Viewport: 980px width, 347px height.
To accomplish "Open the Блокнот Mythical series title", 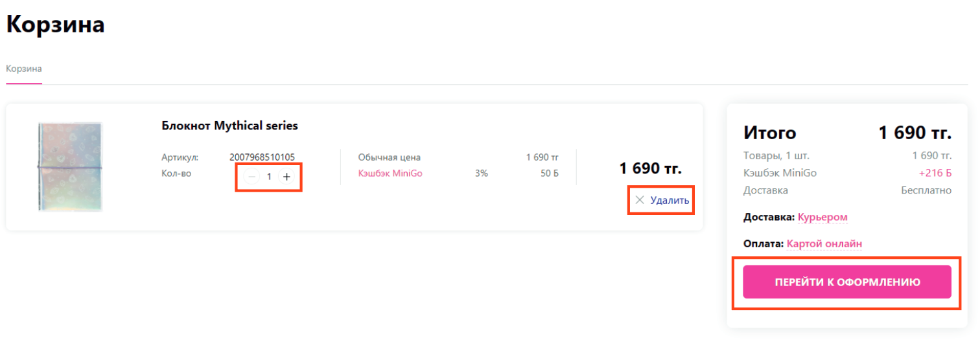I will click(229, 126).
